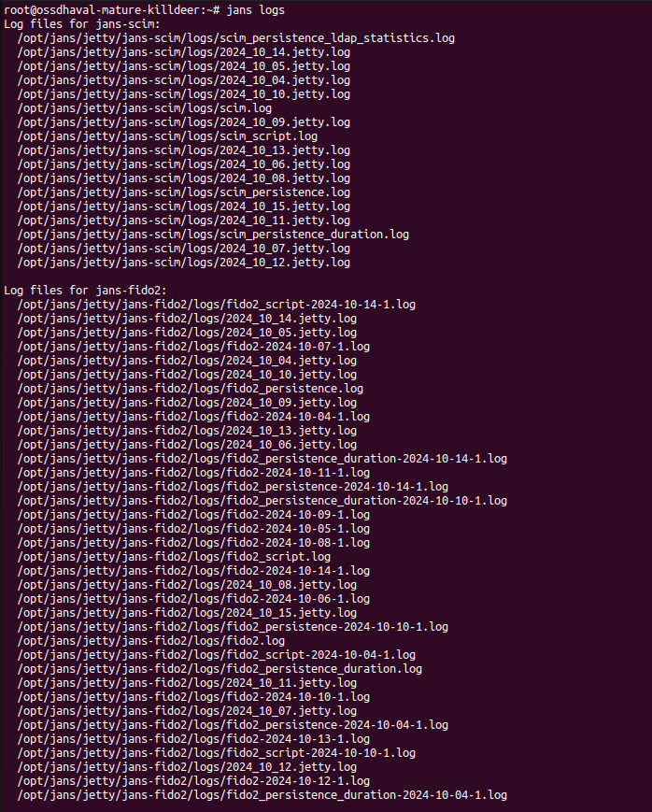This screenshot has height=812, width=652.
Task: Select fido2_persistence_duration-2024-10-04-1.log last line
Action: [x=262, y=794]
